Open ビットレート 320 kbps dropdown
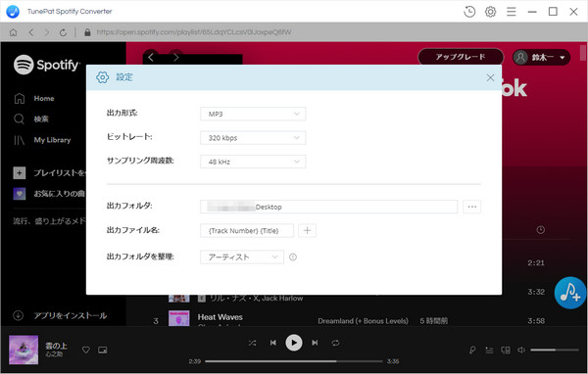Viewport: 588px width, 374px height. point(253,138)
